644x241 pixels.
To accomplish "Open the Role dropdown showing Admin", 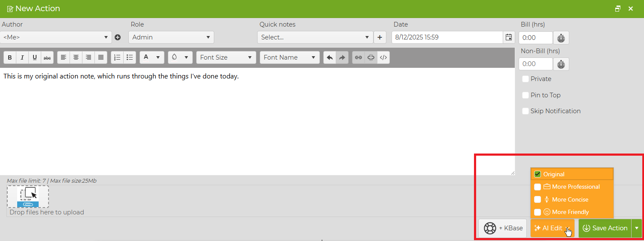I will [171, 37].
